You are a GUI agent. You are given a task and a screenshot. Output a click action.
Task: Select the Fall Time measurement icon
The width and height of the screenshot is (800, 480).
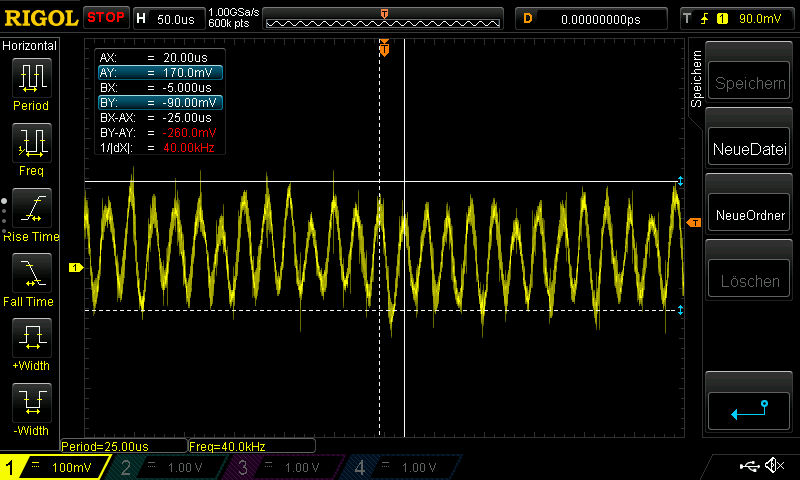pyautogui.click(x=32, y=273)
